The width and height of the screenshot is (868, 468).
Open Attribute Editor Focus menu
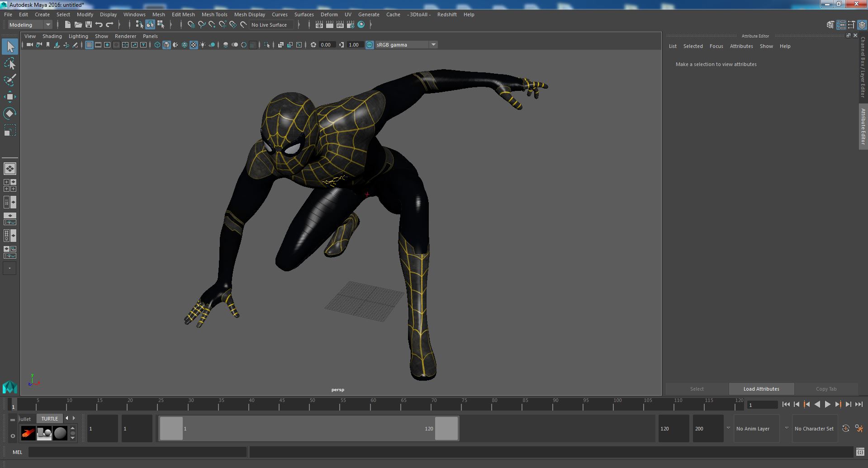pyautogui.click(x=716, y=46)
